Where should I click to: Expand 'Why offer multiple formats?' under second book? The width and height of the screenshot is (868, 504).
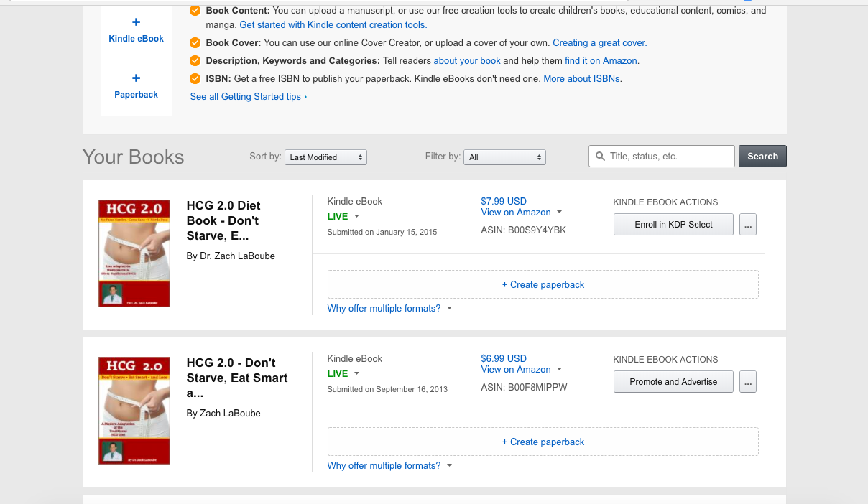point(389,465)
